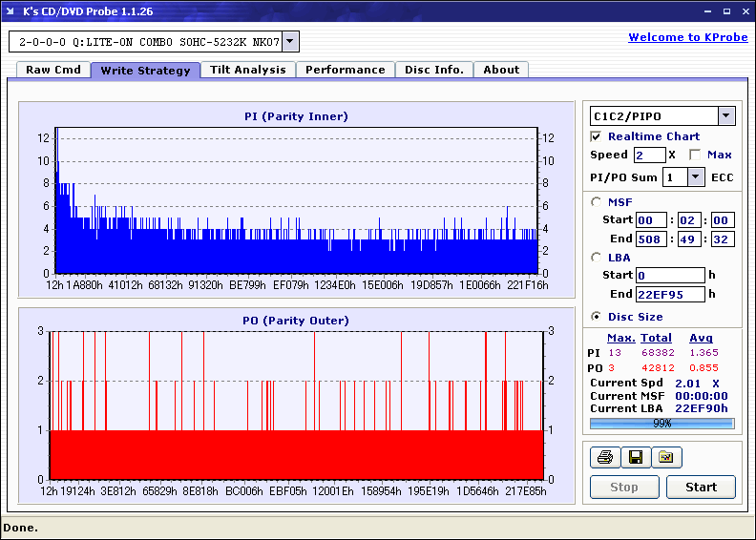Select the MSF range radio button

pyautogui.click(x=597, y=201)
